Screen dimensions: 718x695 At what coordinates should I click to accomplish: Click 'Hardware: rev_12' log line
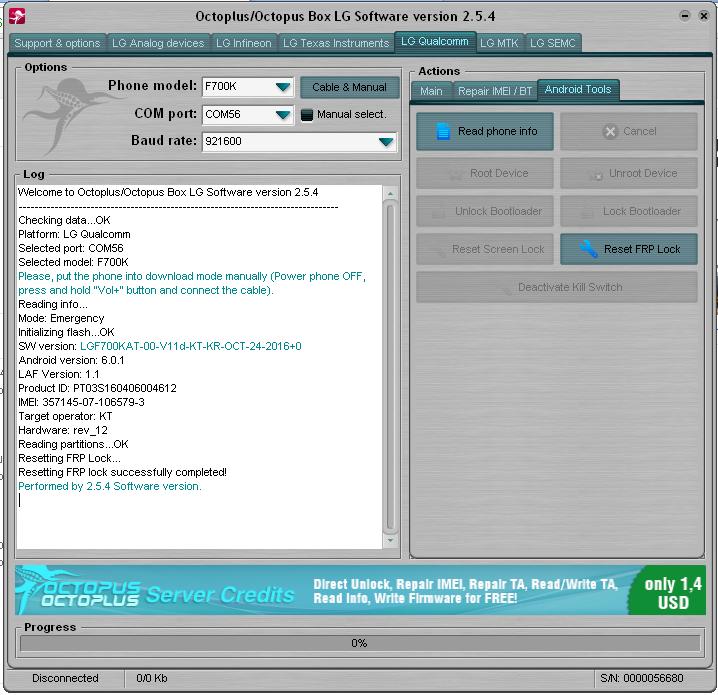tap(63, 430)
